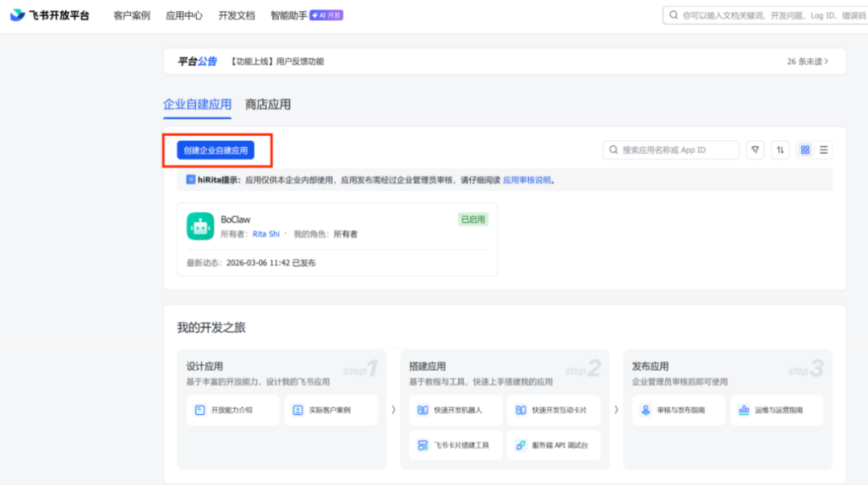This screenshot has width=868, height=485.
Task: Click the 发布应用 step heading
Action: pos(650,367)
